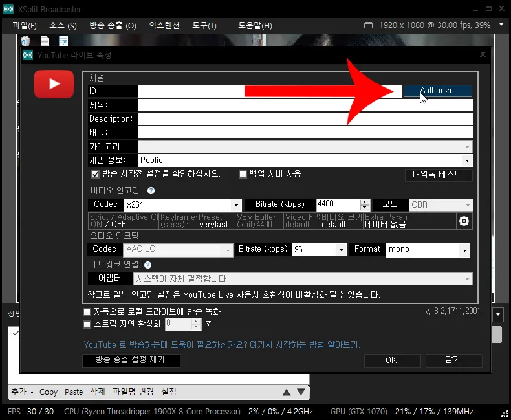Enable 자동으로 로컬 드라이브에 방송 녹화 checkbox
This screenshot has width=511, height=420.
(87, 313)
